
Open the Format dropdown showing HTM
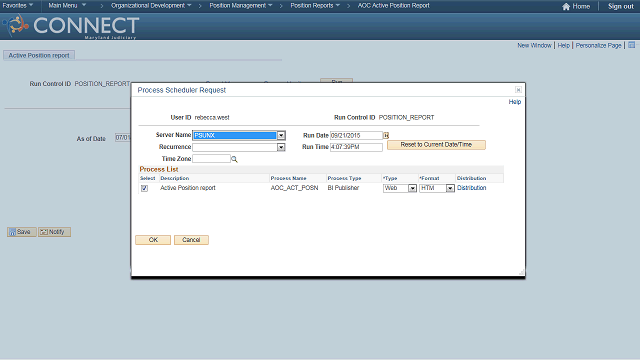pyautogui.click(x=450, y=188)
